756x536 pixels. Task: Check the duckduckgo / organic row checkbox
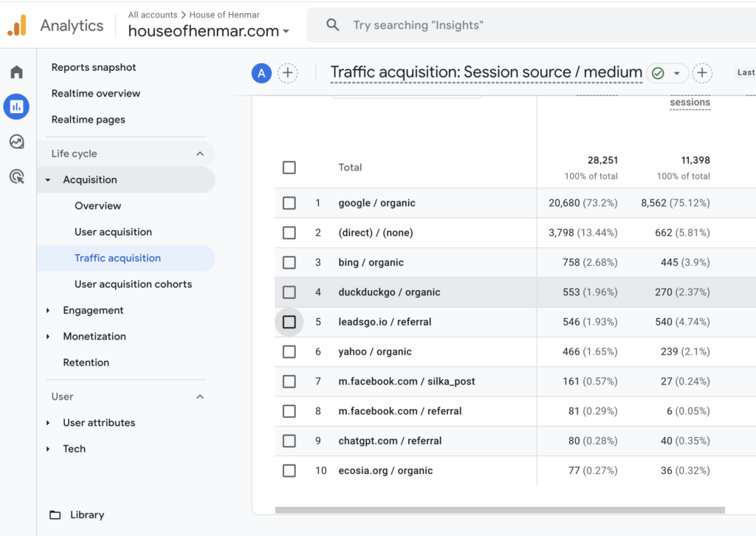289,292
